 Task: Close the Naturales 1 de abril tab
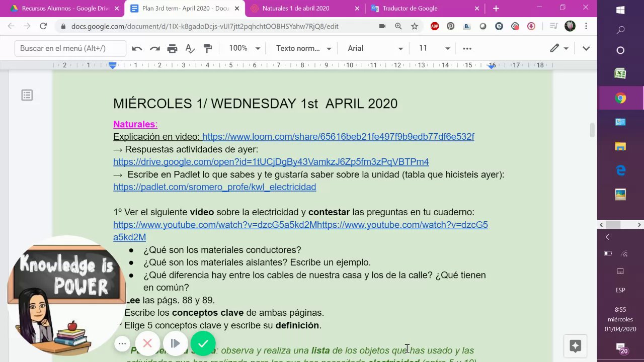pos(358,9)
